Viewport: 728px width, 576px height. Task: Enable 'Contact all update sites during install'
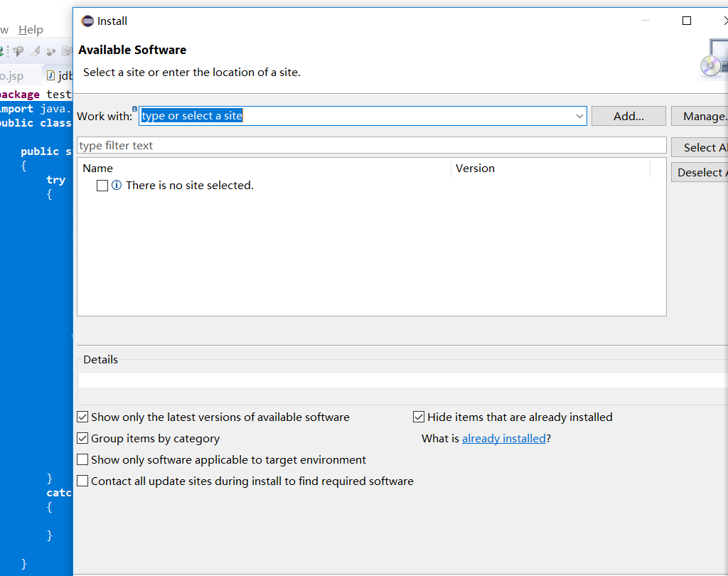point(82,481)
